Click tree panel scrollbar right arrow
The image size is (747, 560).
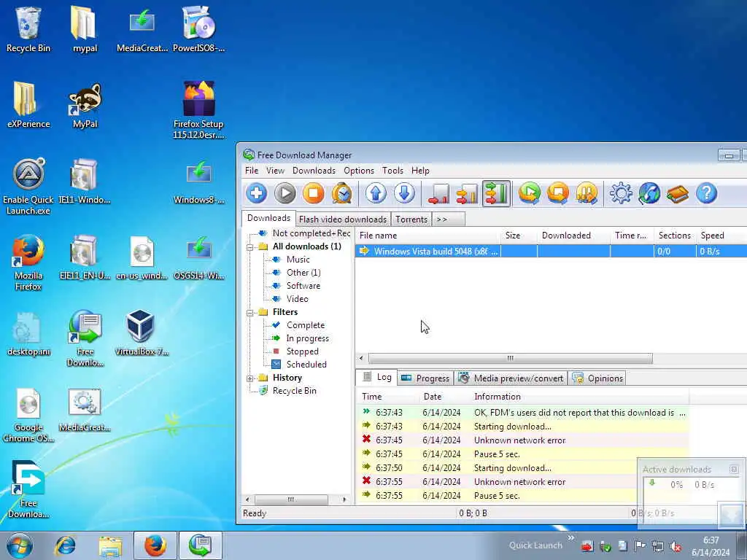344,499
